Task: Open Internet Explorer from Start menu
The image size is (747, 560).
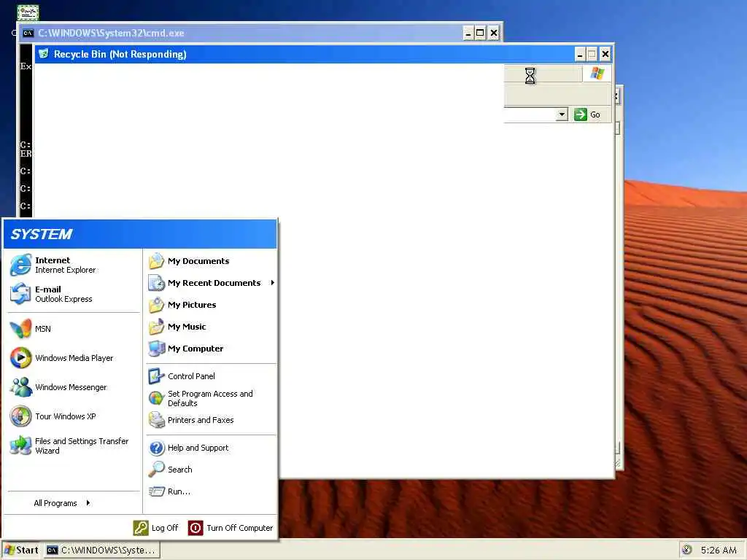Action: (74, 265)
